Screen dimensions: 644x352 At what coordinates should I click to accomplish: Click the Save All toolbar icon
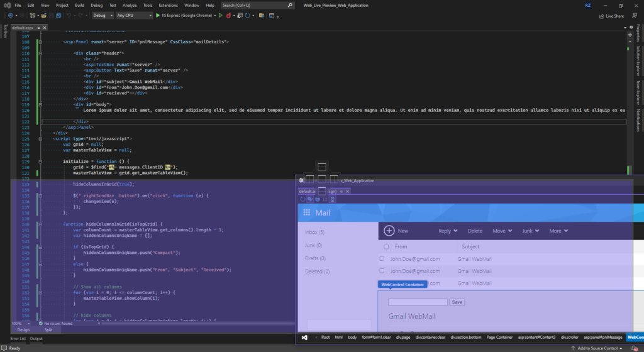tap(58, 16)
